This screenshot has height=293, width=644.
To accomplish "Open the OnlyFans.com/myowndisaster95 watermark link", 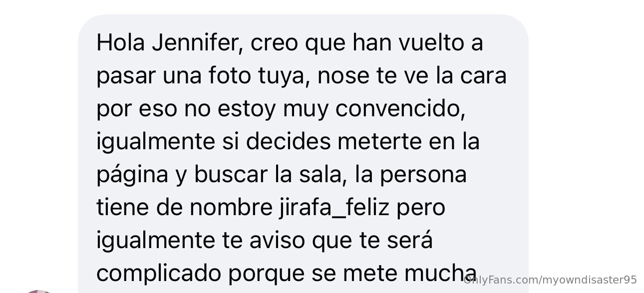I will coord(550,280).
